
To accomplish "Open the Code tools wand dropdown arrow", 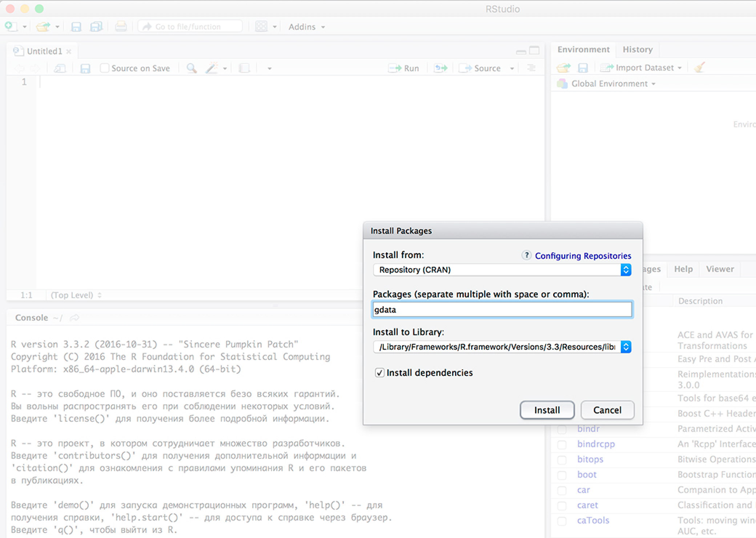I will tap(225, 68).
